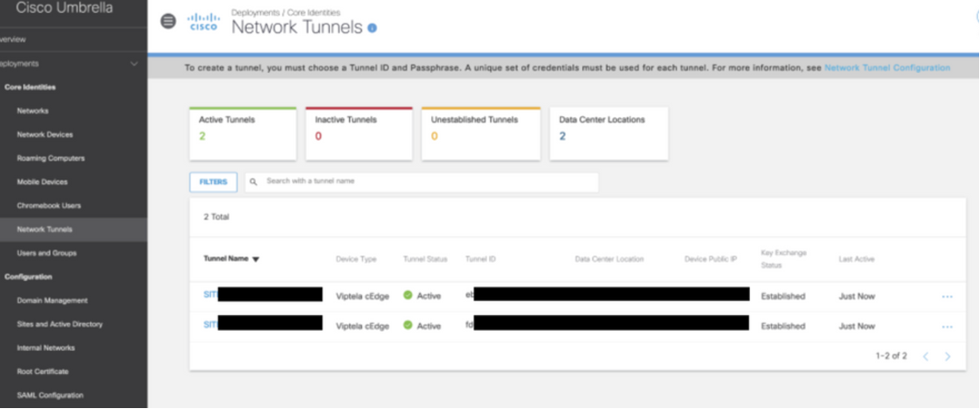This screenshot has width=980, height=409.
Task: Click the 1-2 of 2 pagination text
Action: (892, 356)
